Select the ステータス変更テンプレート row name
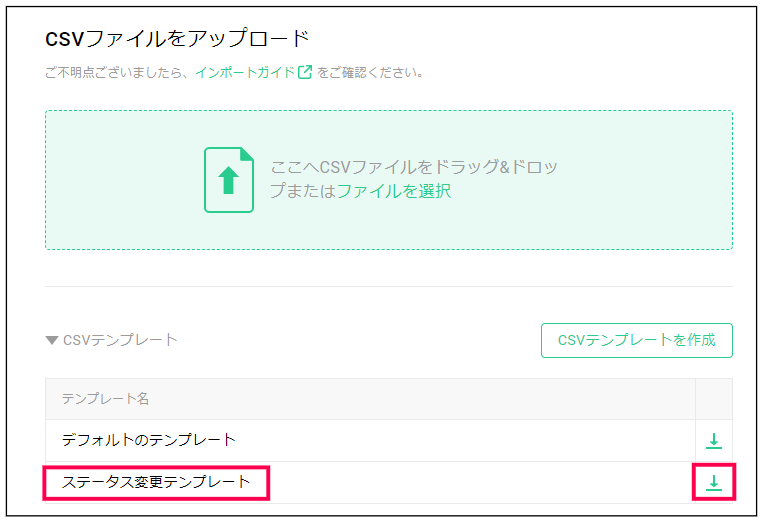The width and height of the screenshot is (780, 525). pos(156,482)
